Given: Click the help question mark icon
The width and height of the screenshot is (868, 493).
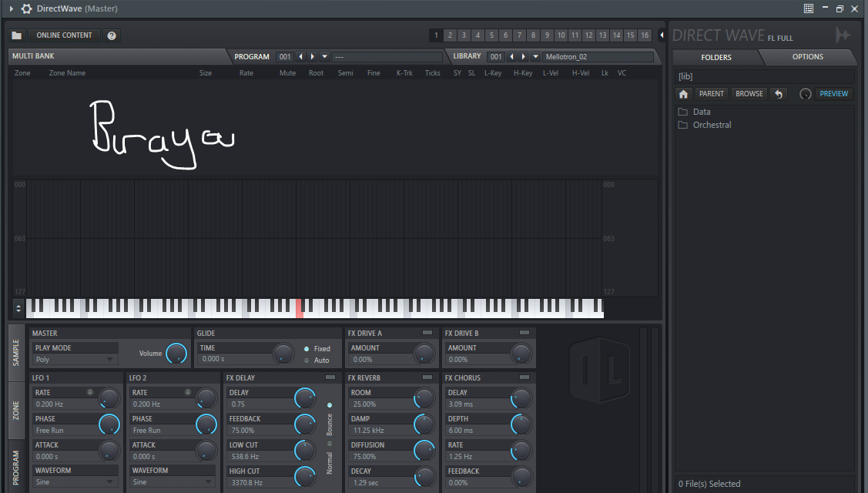Looking at the screenshot, I should 112,35.
